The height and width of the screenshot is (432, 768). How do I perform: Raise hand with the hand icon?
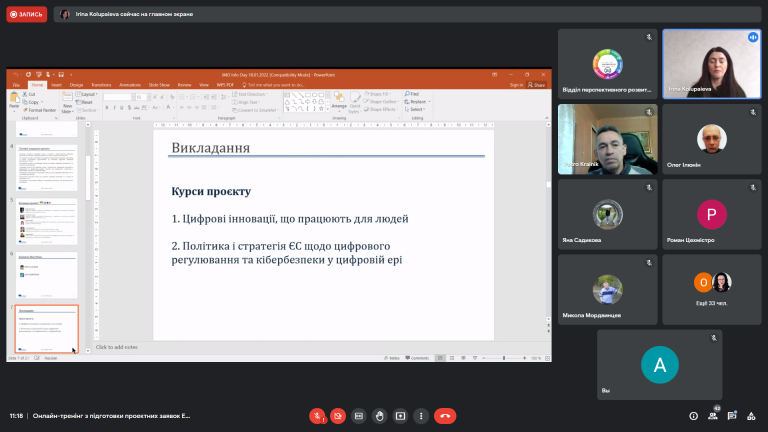tap(380, 416)
